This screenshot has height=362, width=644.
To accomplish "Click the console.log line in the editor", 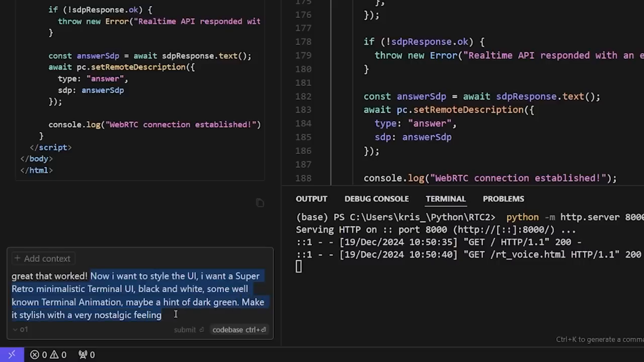I will [490, 178].
